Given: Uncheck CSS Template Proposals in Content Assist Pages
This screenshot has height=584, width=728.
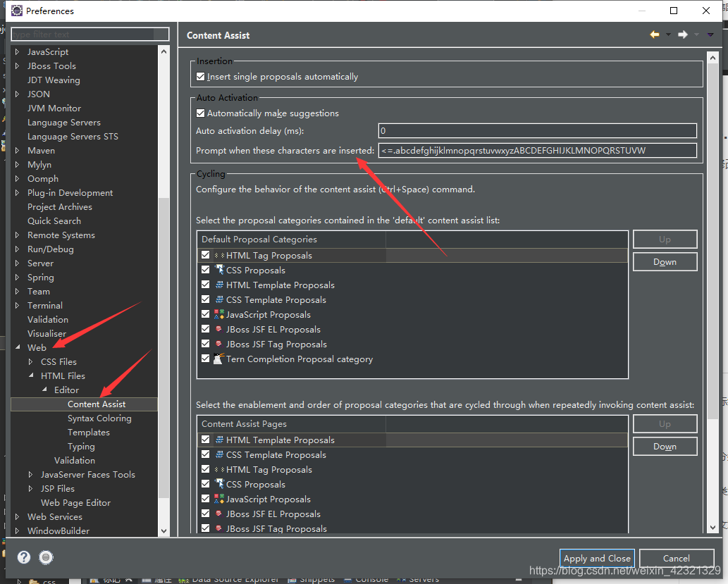Looking at the screenshot, I should [206, 454].
